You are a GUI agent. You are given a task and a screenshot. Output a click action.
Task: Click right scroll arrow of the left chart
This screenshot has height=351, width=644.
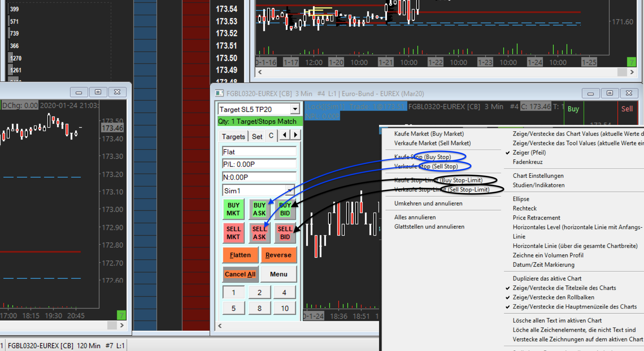tap(122, 325)
